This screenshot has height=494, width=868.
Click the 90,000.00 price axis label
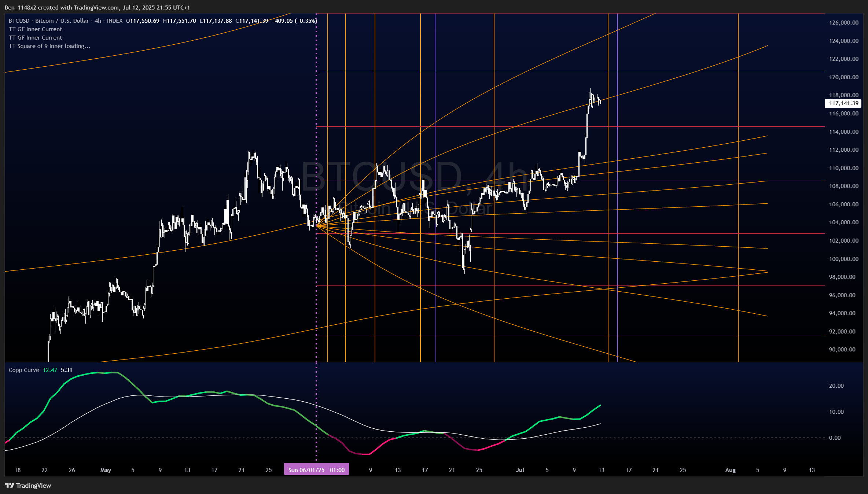click(842, 350)
